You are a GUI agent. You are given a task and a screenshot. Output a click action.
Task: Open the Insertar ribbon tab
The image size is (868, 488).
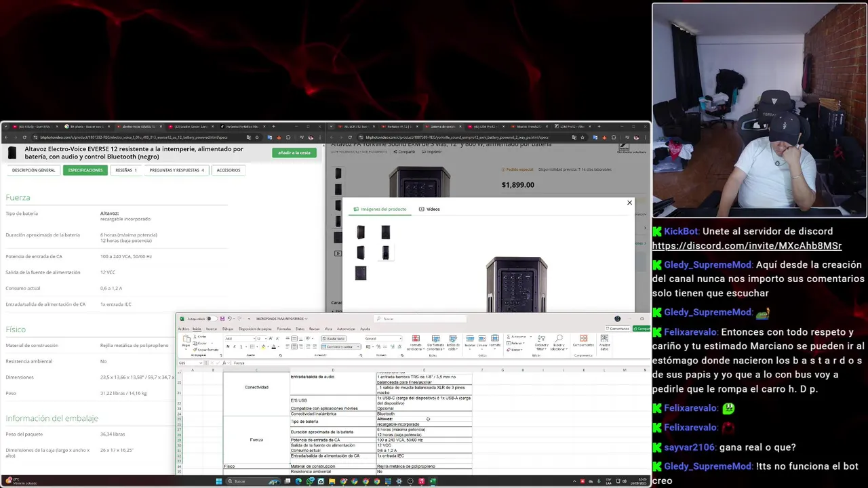point(212,329)
